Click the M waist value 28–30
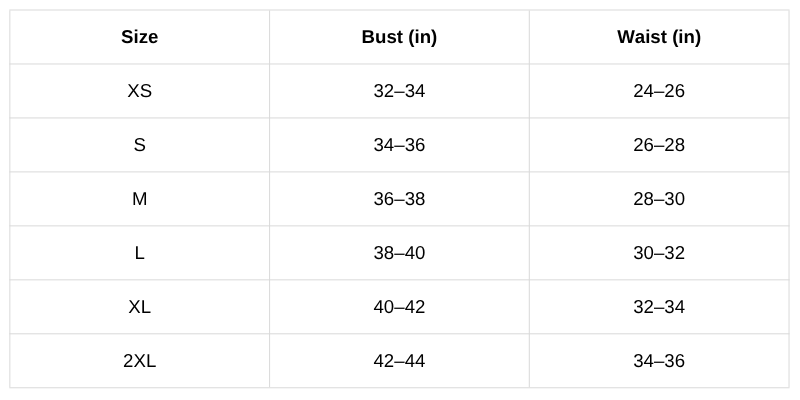 [x=659, y=199]
